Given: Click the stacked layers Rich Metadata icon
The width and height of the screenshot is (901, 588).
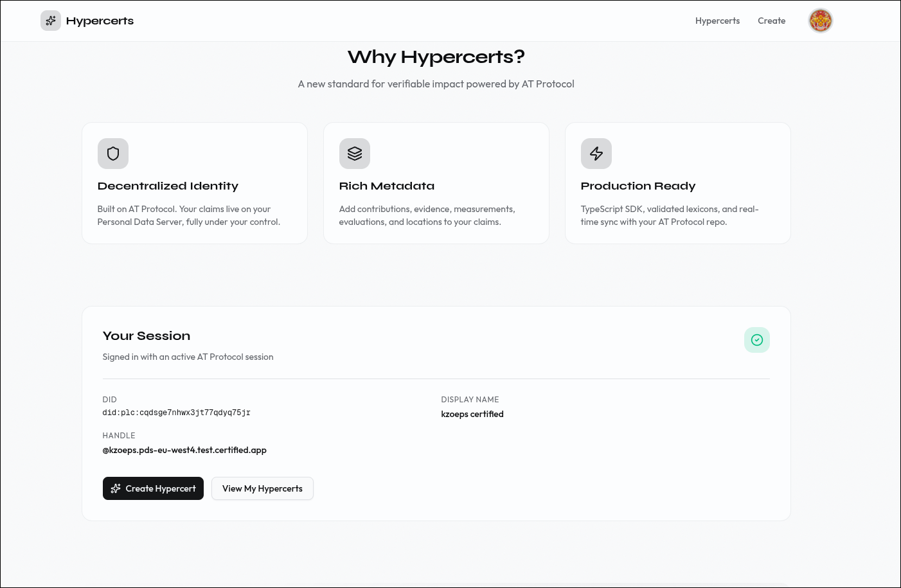Looking at the screenshot, I should (355, 154).
